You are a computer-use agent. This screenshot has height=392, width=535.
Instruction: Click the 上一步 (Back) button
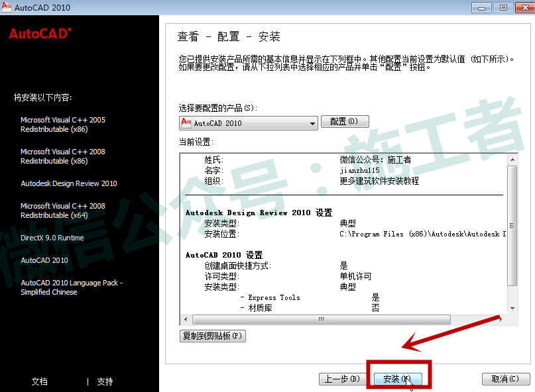[343, 379]
